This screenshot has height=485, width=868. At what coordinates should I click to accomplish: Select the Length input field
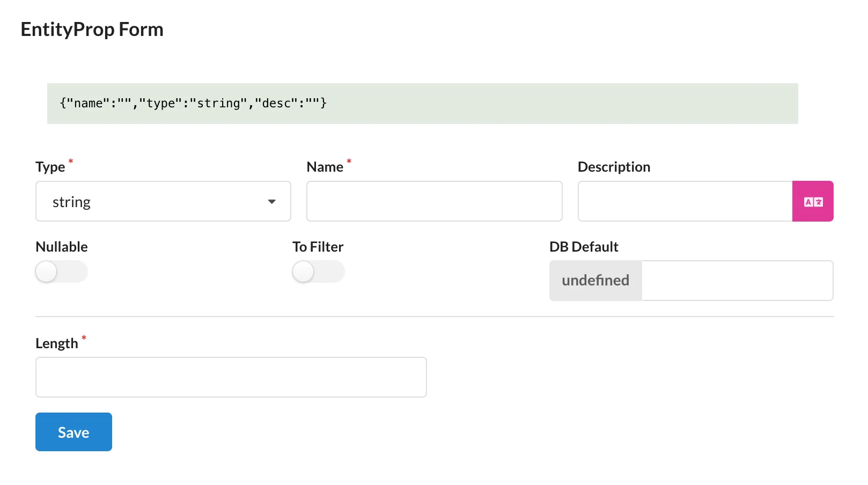231,377
